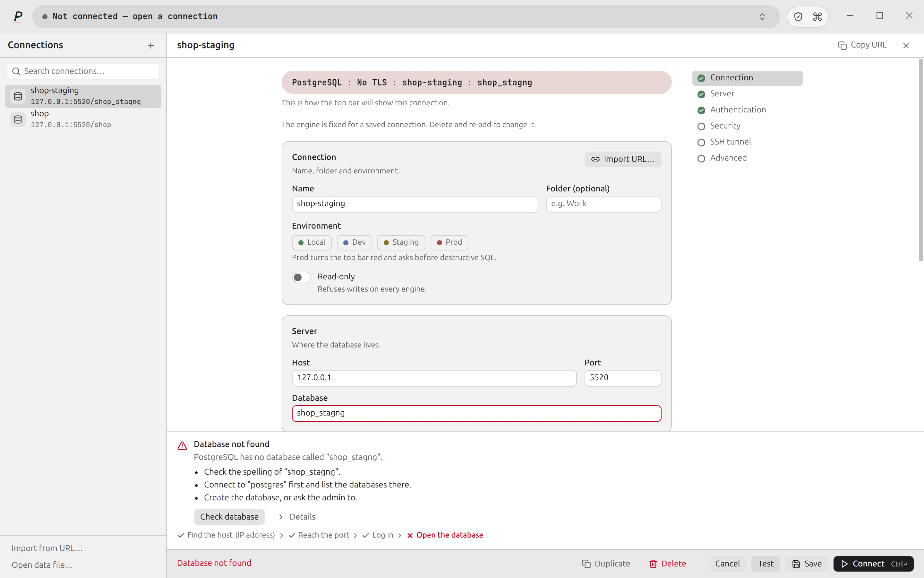Toggle the Read-only switch

tap(301, 277)
